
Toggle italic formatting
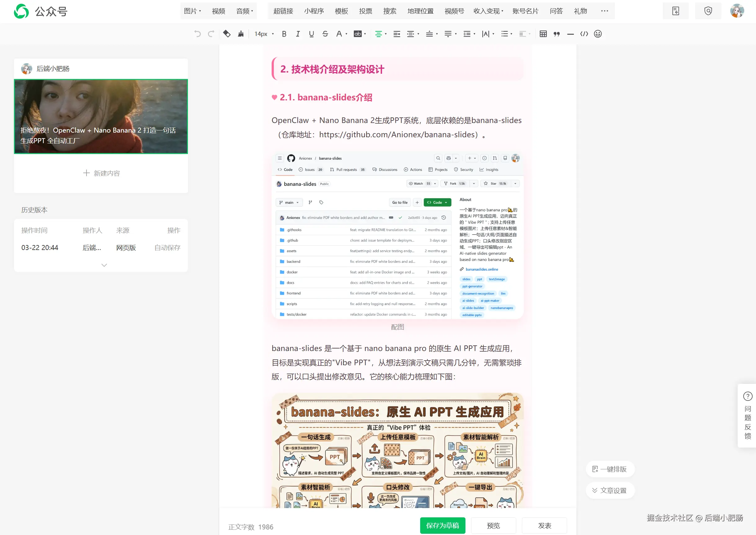tap(298, 33)
